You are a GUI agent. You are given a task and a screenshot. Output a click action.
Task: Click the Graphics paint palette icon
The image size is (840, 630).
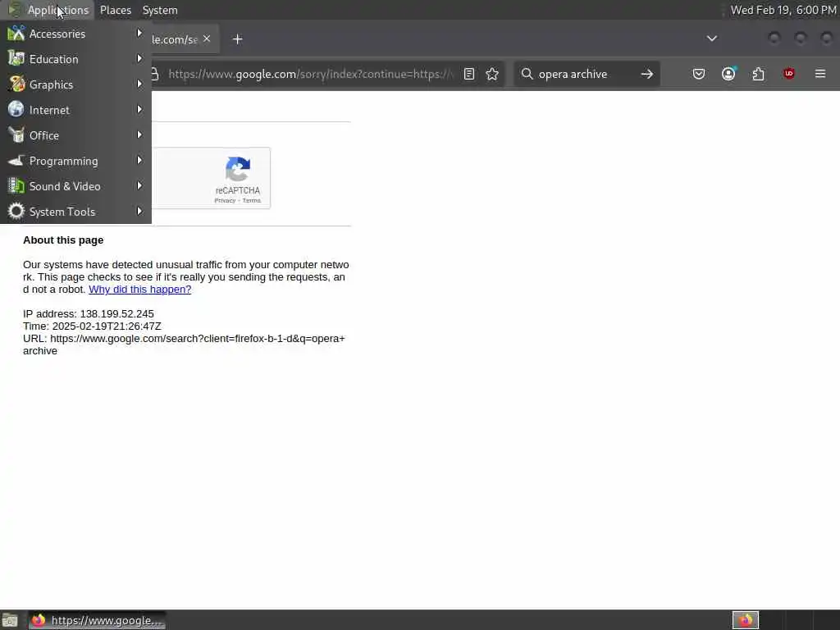coord(16,84)
